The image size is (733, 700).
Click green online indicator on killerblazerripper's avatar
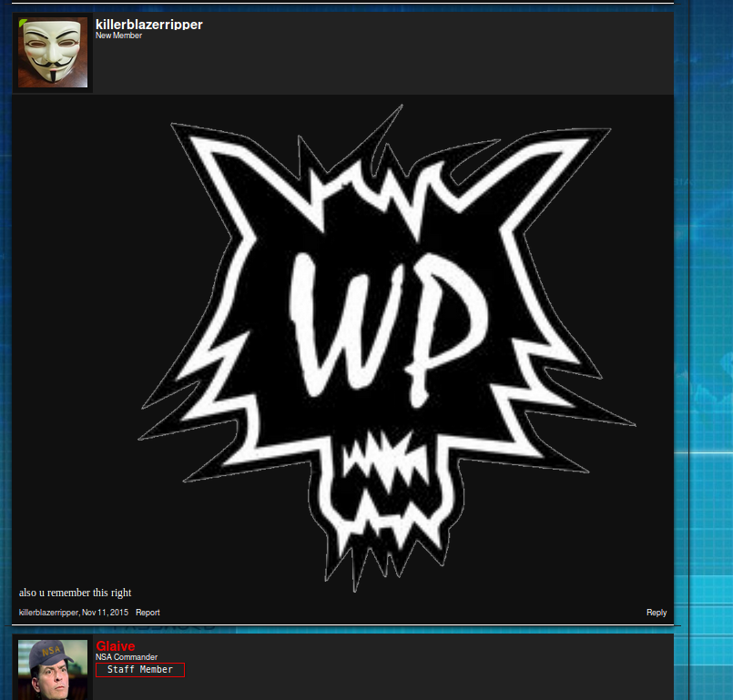pyautogui.click(x=22, y=22)
